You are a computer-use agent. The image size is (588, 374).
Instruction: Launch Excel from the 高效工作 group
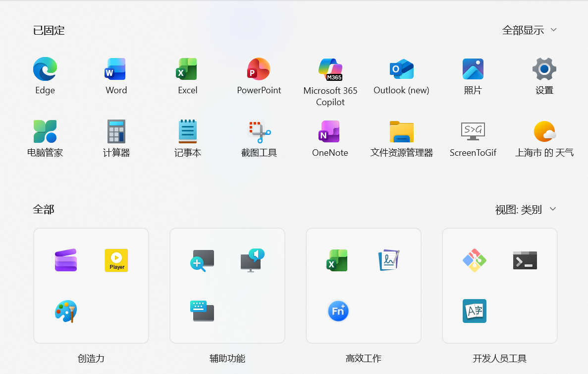(x=337, y=260)
